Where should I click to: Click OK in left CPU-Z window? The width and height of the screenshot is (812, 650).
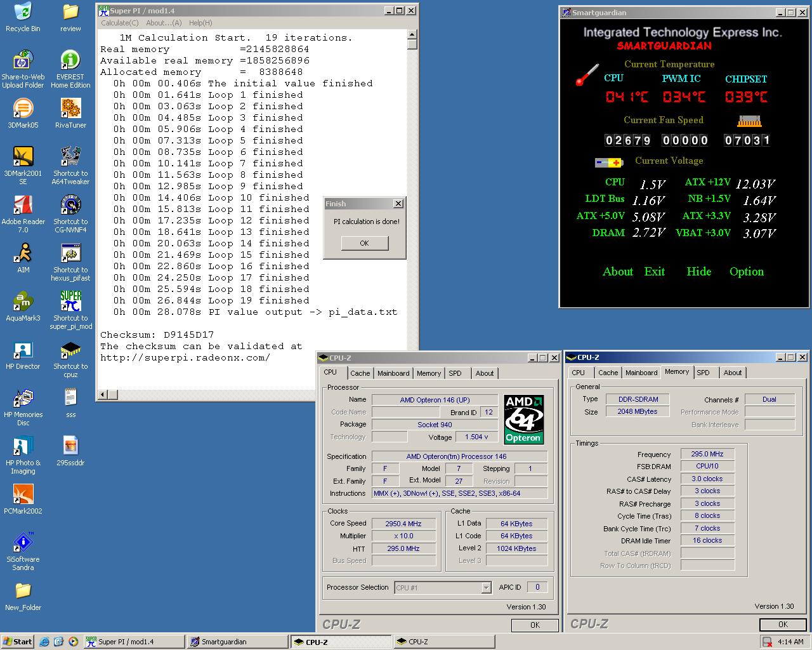click(x=535, y=625)
